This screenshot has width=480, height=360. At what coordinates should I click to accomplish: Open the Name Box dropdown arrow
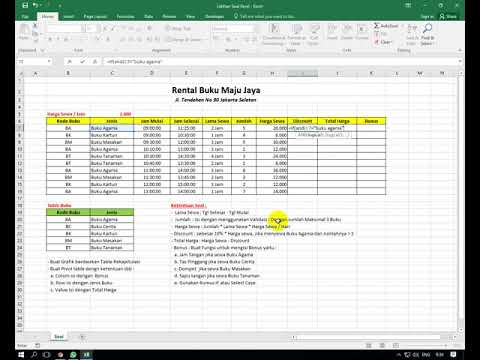(49, 62)
